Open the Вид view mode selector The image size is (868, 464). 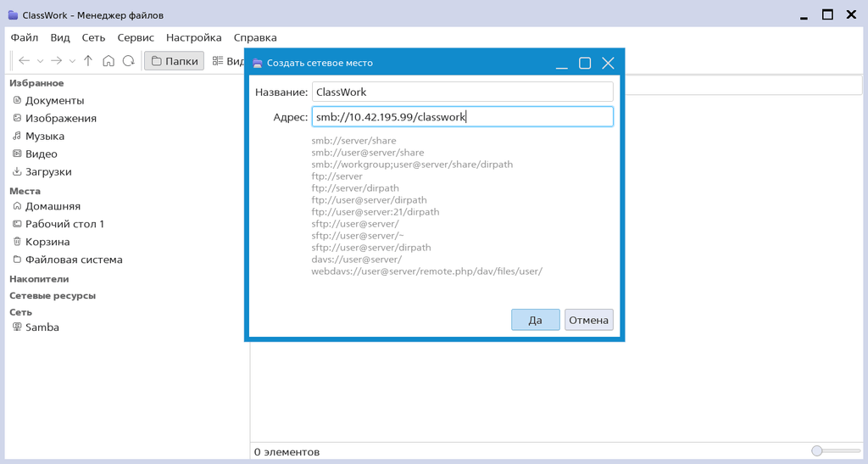(x=227, y=61)
